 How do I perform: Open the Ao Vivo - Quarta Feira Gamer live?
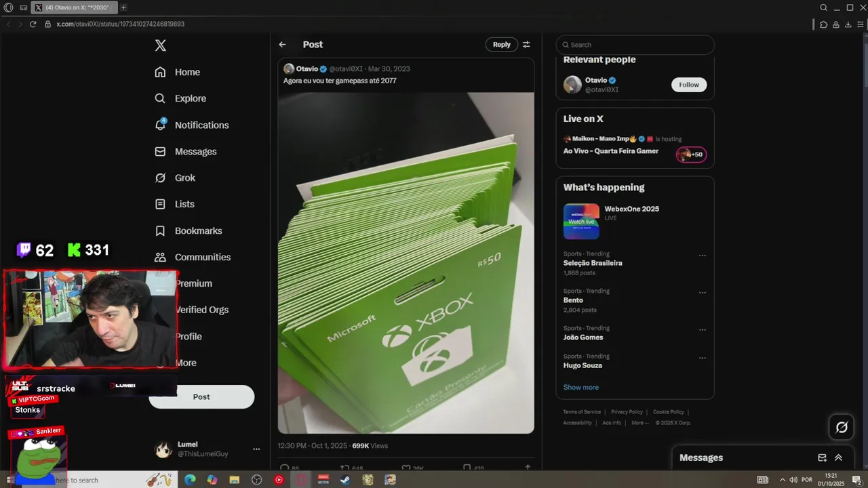click(611, 151)
